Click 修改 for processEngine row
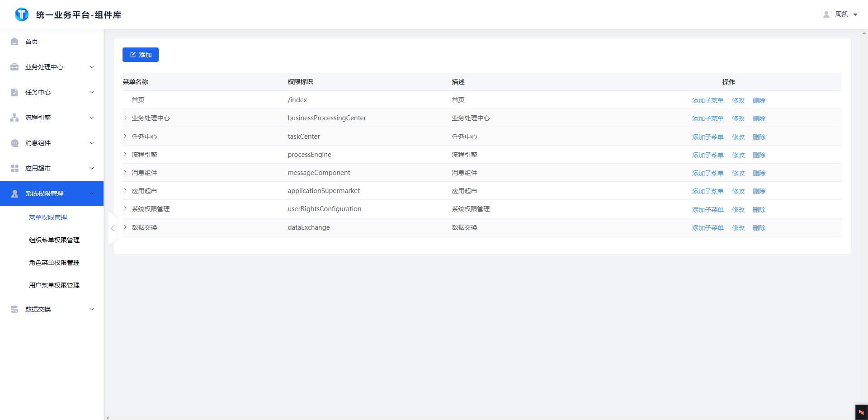This screenshot has width=868, height=420. 738,155
